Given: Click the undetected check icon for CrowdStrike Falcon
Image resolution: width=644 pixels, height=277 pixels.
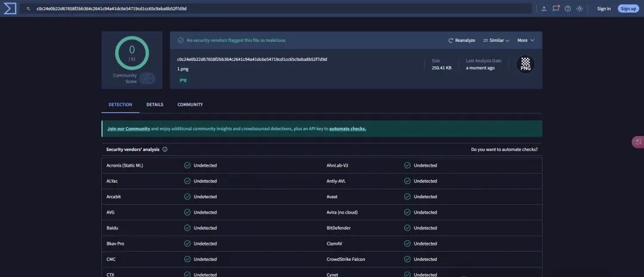Looking at the screenshot, I should tap(407, 259).
